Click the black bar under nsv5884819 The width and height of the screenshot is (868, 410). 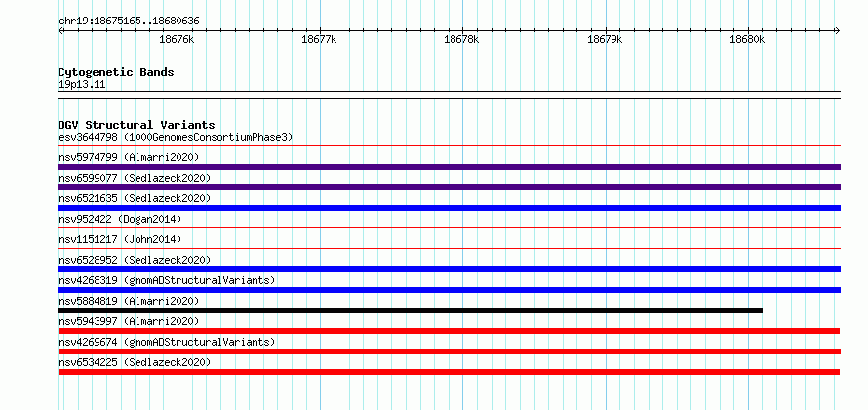411,310
